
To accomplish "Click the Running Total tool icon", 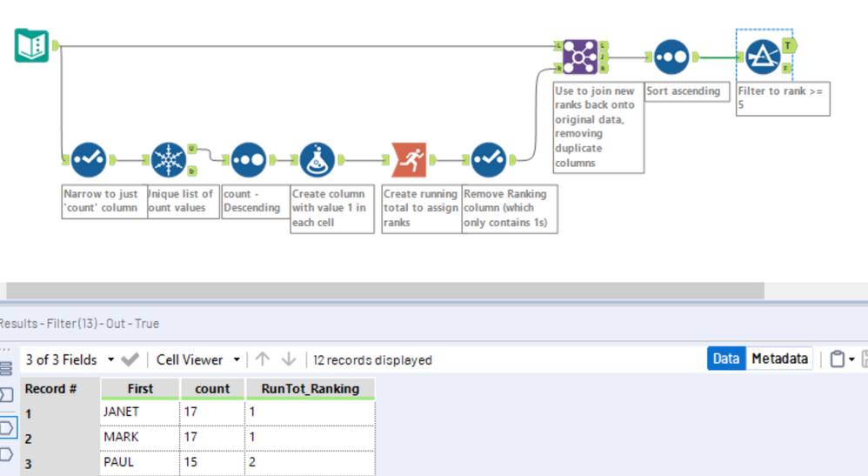I will click(409, 159).
